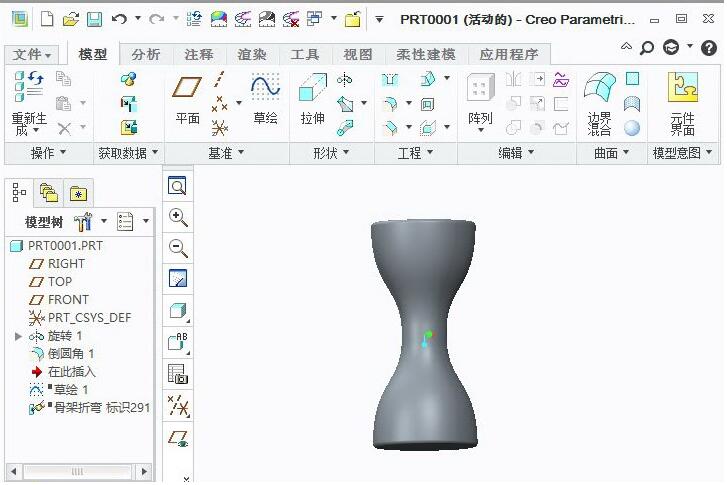This screenshot has width=727, height=485.
Task: Click the datum Axis icon
Action: pos(219,79)
